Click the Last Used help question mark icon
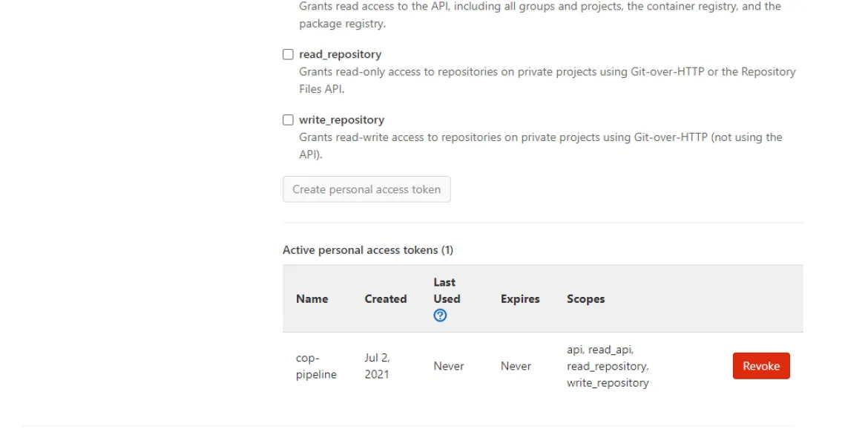868x438 pixels. pos(440,315)
